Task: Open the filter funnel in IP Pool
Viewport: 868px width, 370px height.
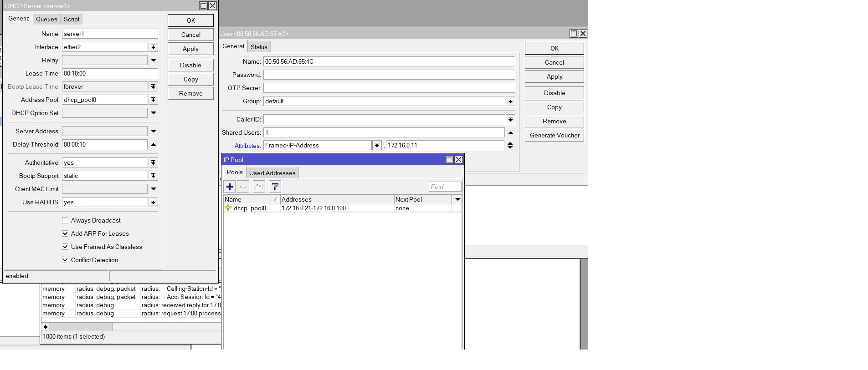Action: 275,187
